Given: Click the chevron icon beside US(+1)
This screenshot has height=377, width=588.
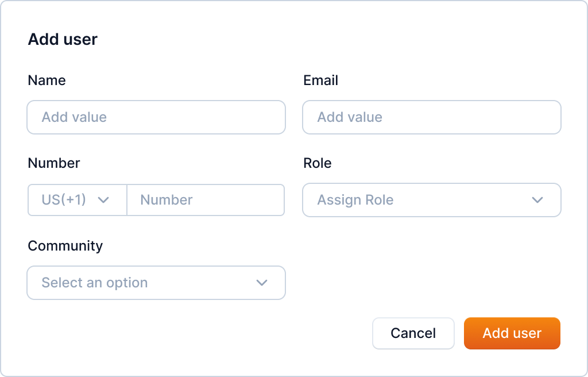Looking at the screenshot, I should tap(104, 200).
